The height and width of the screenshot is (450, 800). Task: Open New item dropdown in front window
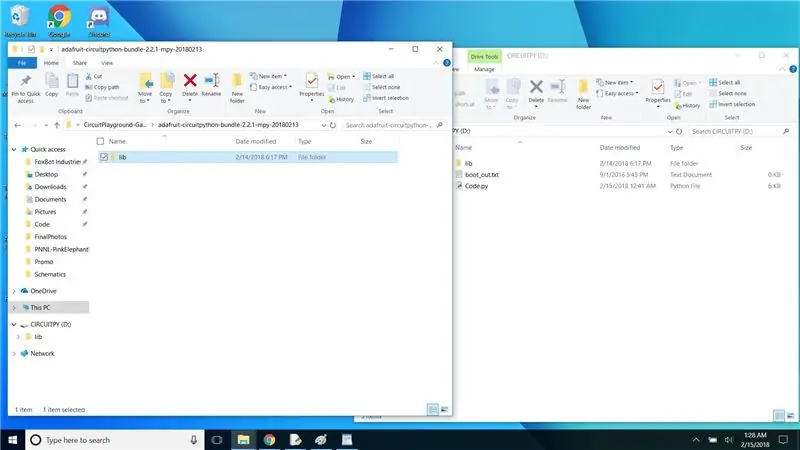click(268, 76)
